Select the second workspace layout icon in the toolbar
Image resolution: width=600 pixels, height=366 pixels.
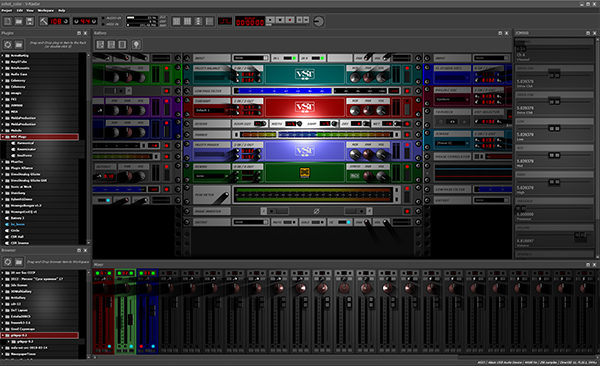(187, 21)
